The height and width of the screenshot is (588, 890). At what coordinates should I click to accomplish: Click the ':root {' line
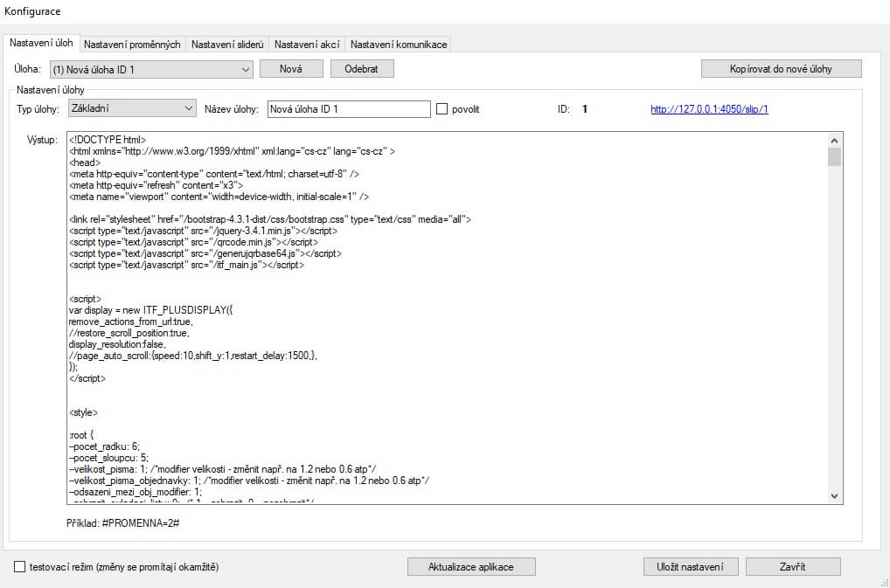[x=81, y=435]
